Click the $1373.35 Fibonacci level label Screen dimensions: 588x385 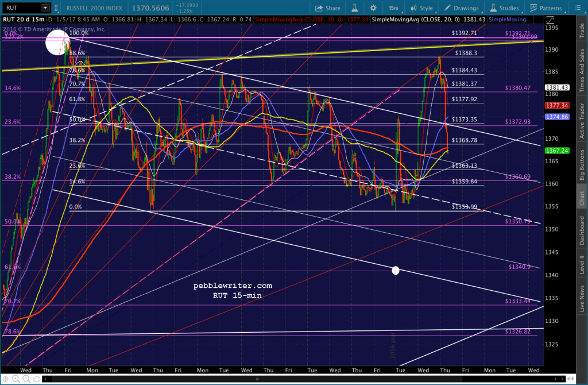pyautogui.click(x=464, y=120)
